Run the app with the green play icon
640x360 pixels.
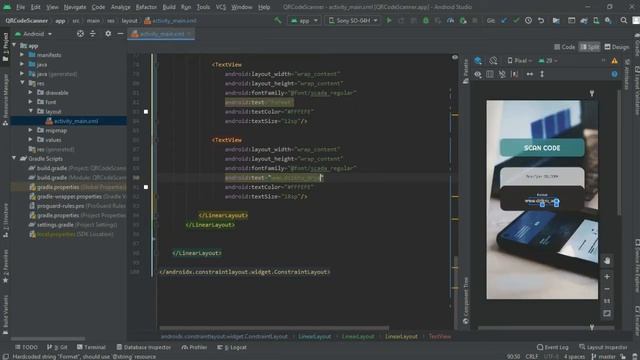[389, 20]
